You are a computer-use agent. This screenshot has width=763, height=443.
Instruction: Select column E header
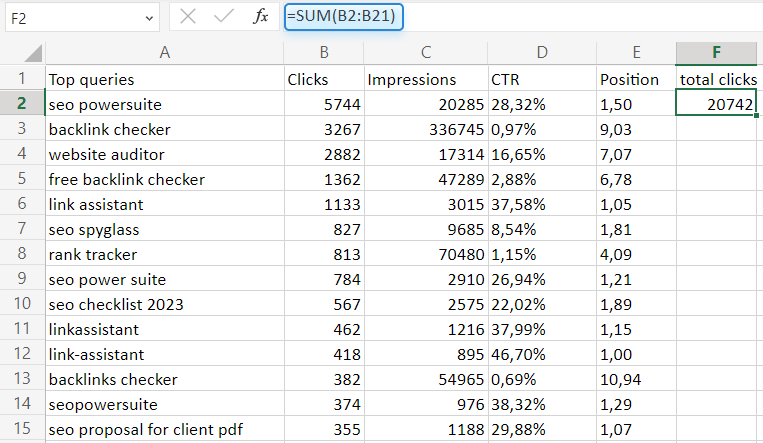(x=636, y=52)
